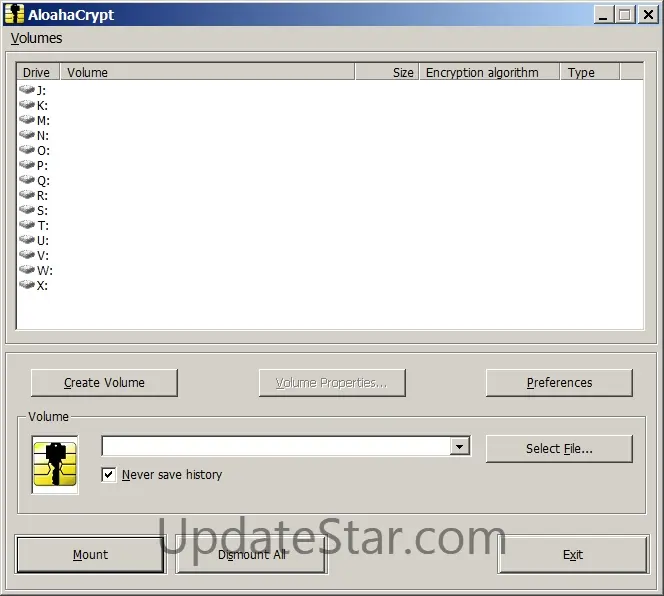Click the drive icon for Q:
Screen dimensions: 664x596
27,180
